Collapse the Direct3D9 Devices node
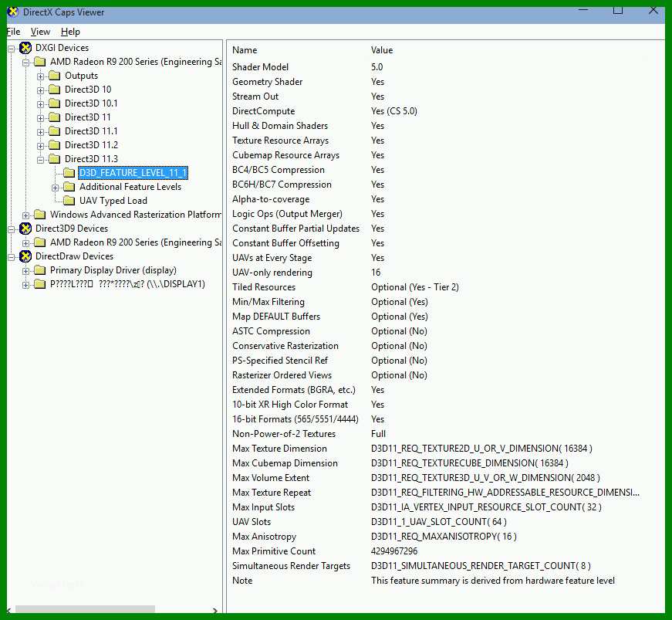Screen dimensions: 672x620 11,229
